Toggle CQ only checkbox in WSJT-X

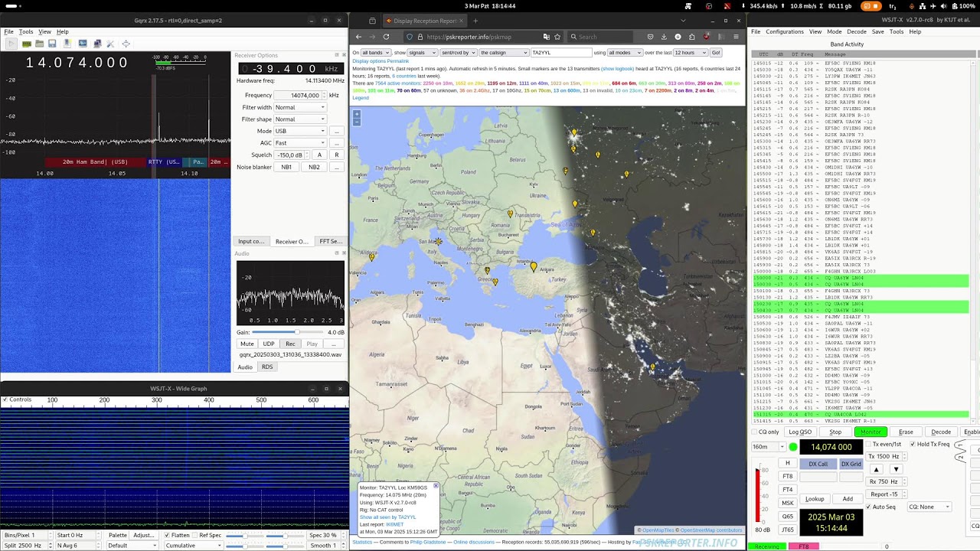click(x=754, y=432)
